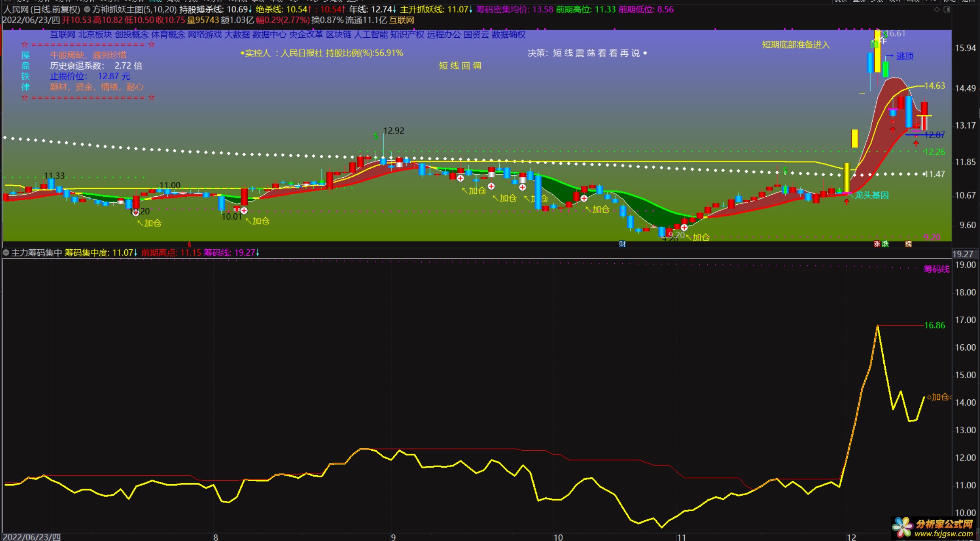
Task: Click month 11 on the time axis
Action: tap(681, 537)
